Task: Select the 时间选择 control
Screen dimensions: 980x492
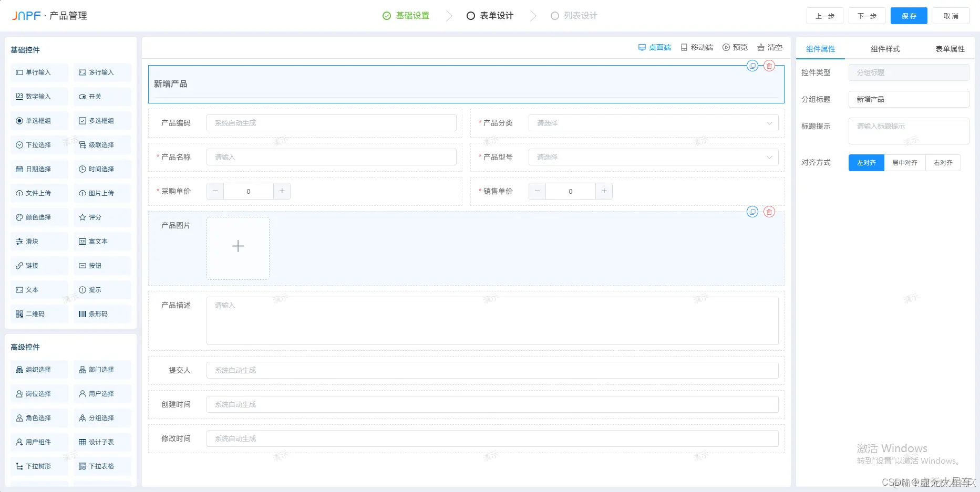Action: (x=102, y=169)
